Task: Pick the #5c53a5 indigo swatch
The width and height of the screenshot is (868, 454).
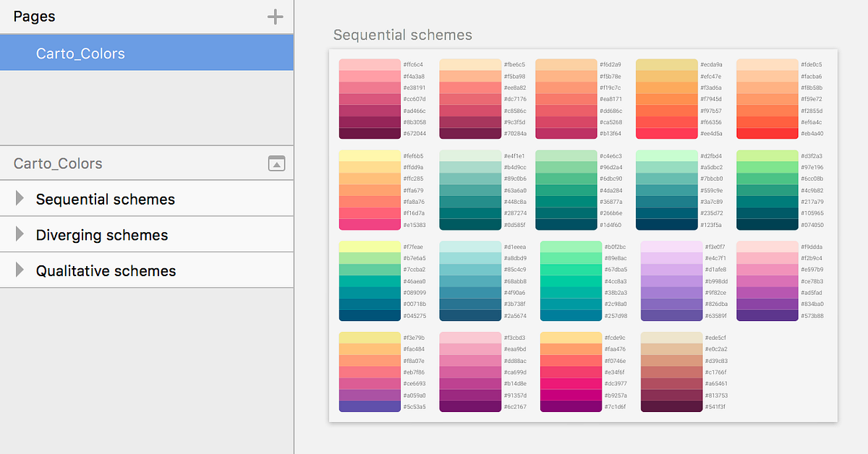Action: coord(370,406)
